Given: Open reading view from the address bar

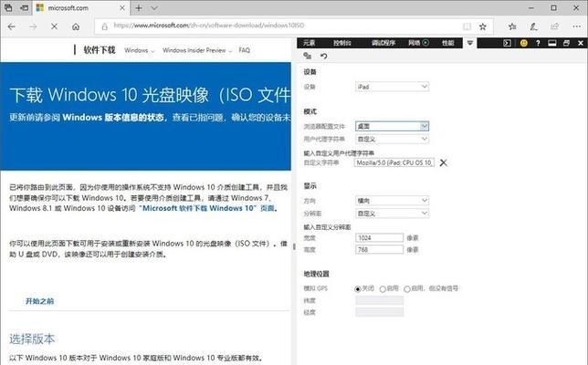Looking at the screenshot, I should (x=467, y=26).
